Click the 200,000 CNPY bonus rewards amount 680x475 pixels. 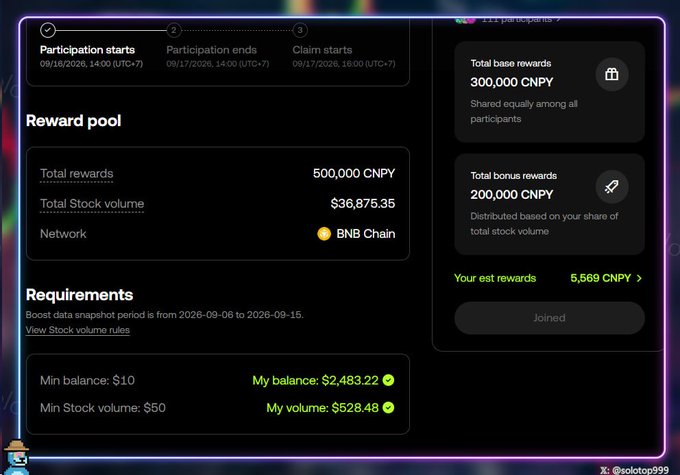coord(512,195)
